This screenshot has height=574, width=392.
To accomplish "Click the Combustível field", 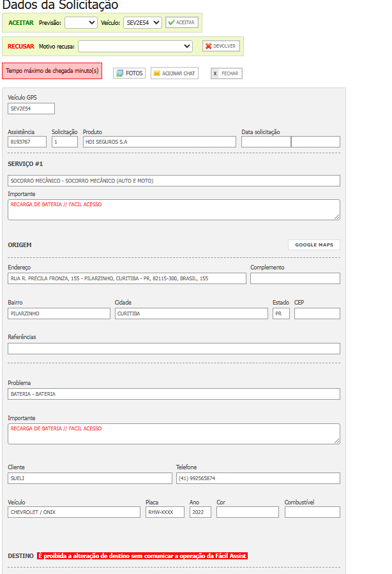I will [312, 512].
